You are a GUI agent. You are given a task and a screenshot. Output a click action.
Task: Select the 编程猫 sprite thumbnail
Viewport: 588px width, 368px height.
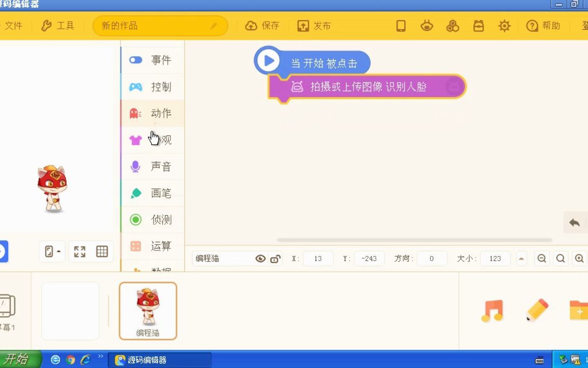pyautogui.click(x=148, y=310)
